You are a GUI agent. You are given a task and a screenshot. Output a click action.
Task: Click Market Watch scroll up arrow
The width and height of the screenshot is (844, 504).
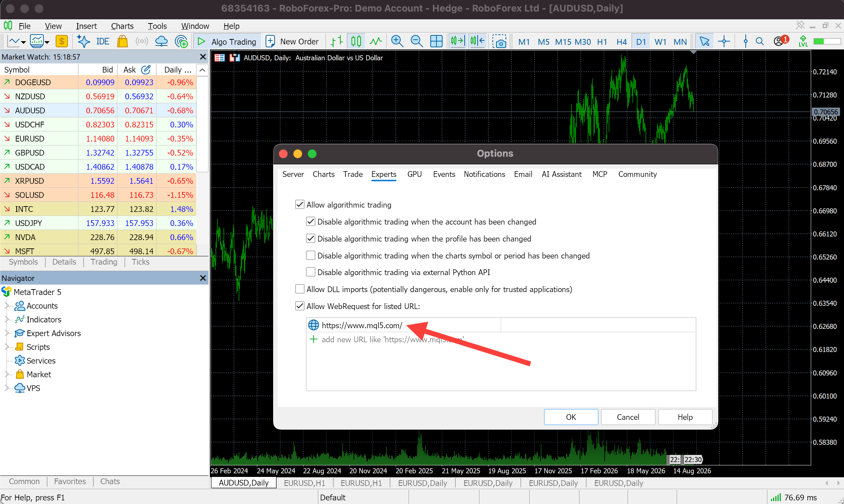coord(203,70)
